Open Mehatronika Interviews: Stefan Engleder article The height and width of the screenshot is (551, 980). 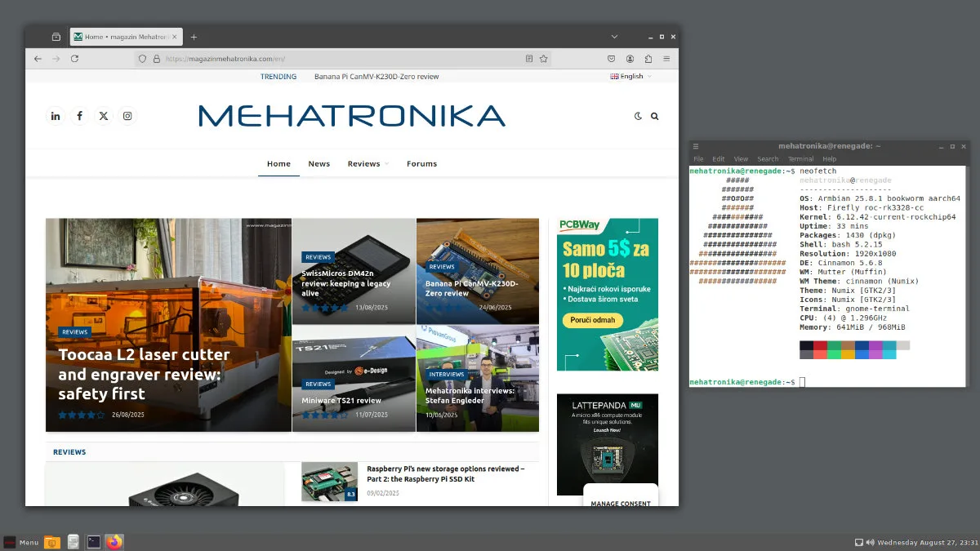pyautogui.click(x=470, y=396)
